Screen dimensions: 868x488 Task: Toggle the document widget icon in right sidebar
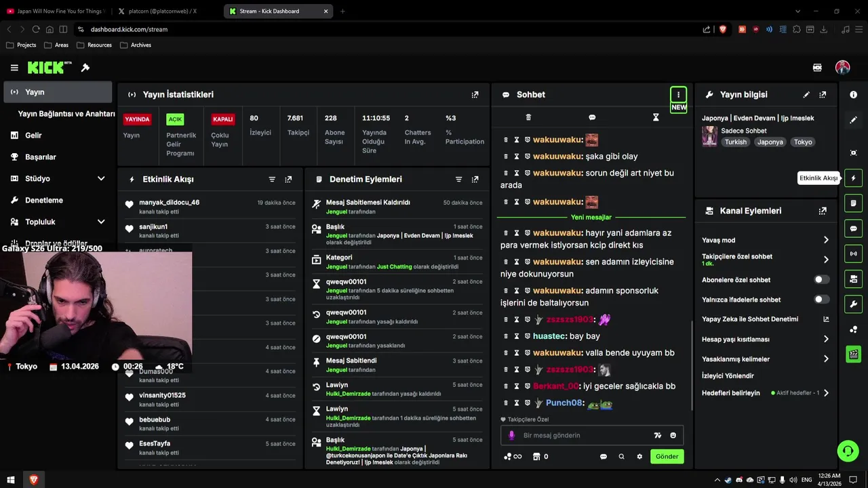tap(853, 203)
